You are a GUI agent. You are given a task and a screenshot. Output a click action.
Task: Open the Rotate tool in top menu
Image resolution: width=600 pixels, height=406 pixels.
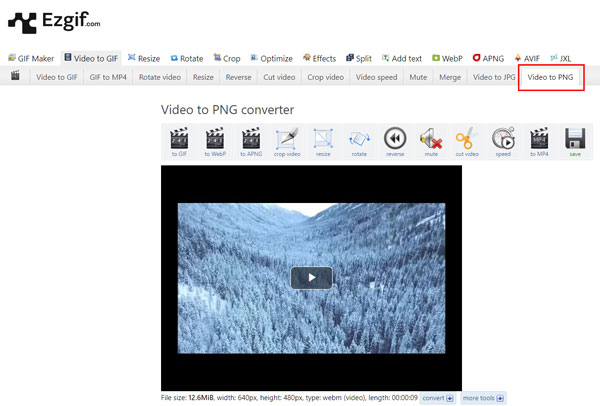point(187,59)
